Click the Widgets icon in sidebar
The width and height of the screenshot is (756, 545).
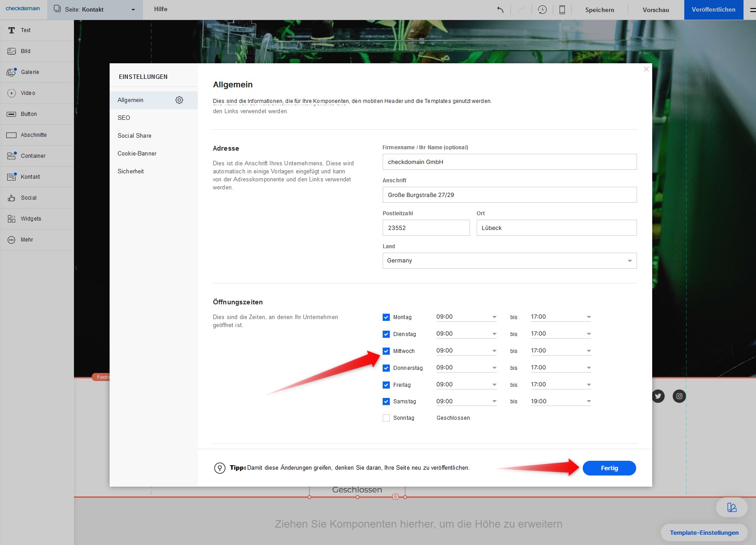pos(12,219)
